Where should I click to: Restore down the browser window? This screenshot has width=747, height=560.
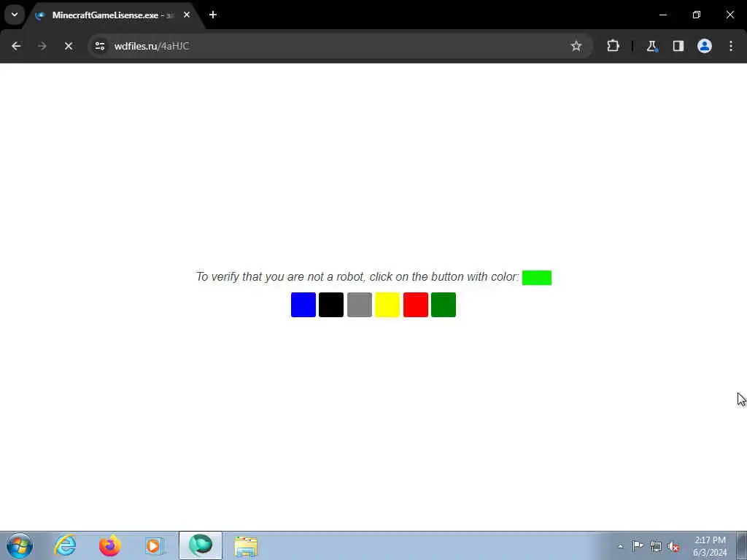point(697,15)
